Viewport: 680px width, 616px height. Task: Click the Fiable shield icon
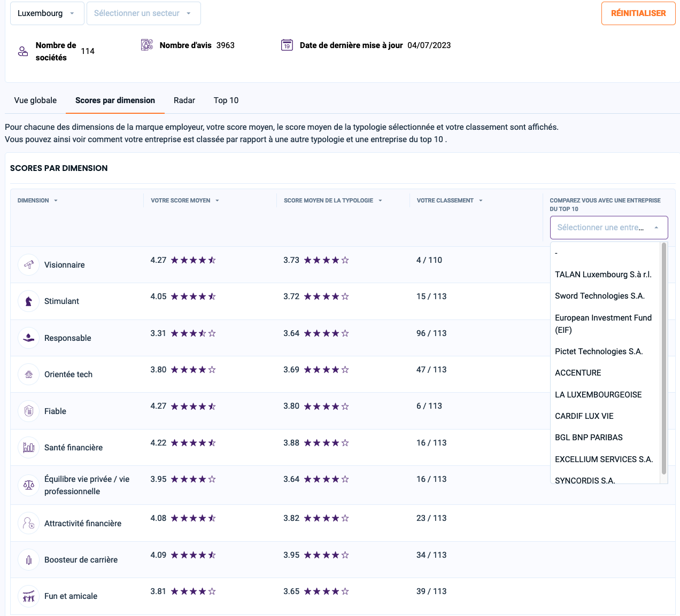pos(29,411)
